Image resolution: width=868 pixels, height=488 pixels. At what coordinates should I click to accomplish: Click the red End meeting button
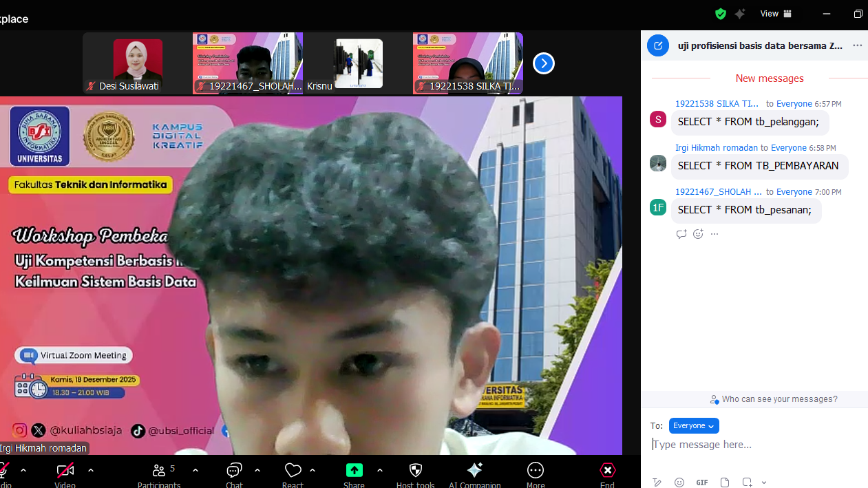click(607, 471)
